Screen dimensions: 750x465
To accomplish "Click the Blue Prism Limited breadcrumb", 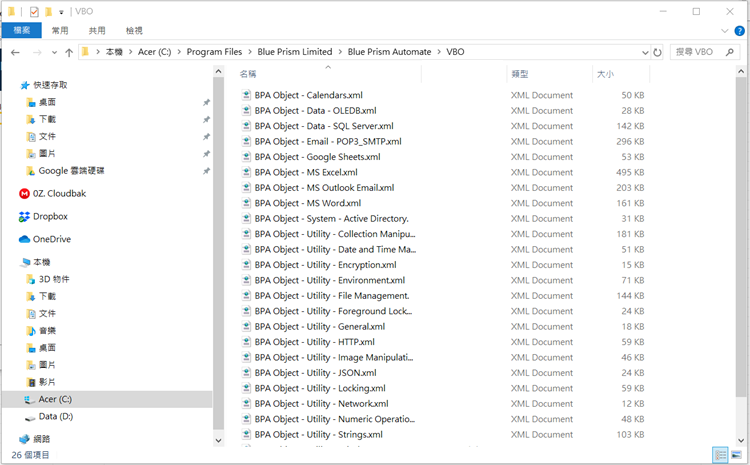I will click(295, 52).
